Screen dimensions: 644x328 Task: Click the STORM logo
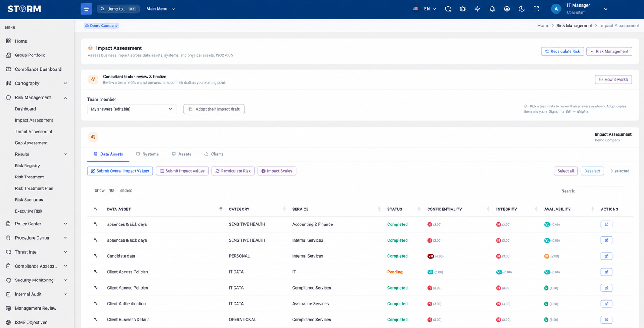click(x=24, y=9)
